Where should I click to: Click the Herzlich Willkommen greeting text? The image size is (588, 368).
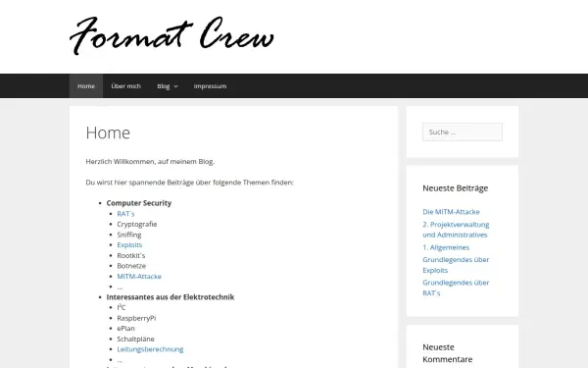pos(150,162)
